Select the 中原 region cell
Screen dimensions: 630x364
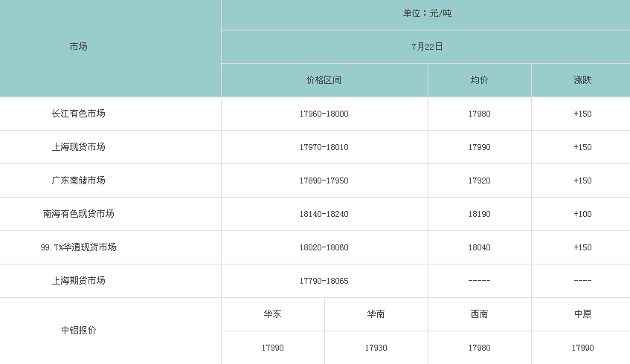click(582, 314)
